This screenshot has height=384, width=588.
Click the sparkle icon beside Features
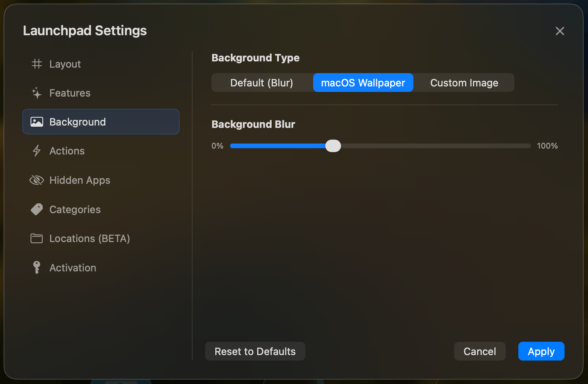pyautogui.click(x=36, y=93)
